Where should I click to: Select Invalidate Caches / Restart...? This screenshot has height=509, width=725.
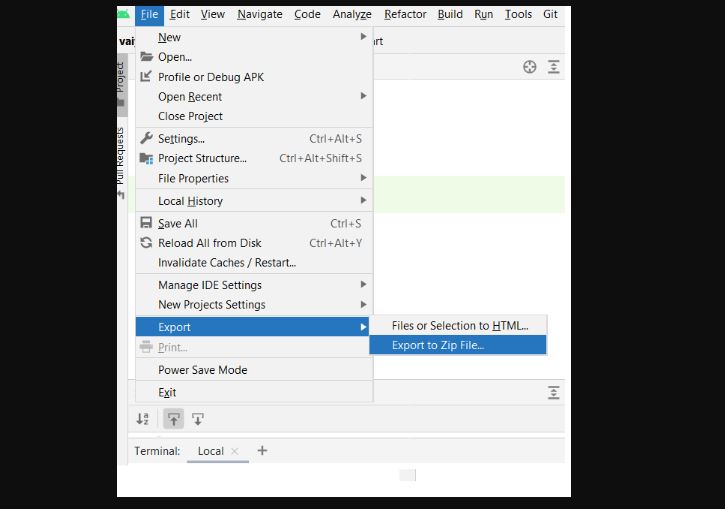pyautogui.click(x=254, y=263)
